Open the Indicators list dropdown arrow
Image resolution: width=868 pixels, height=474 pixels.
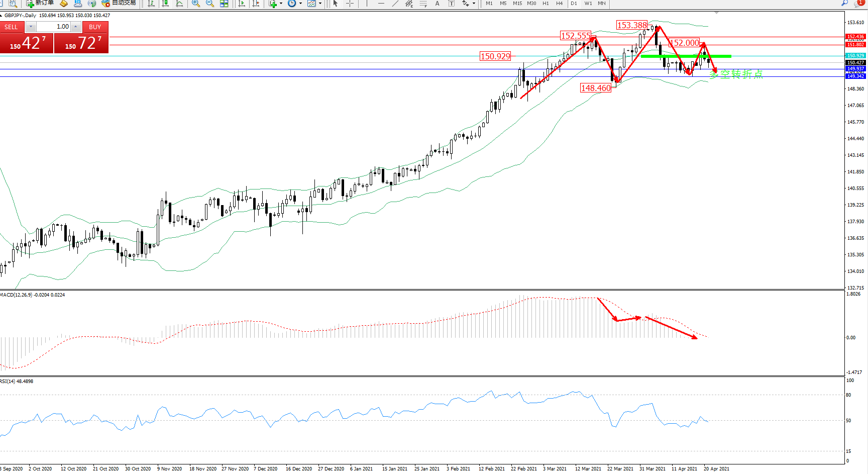(281, 4)
